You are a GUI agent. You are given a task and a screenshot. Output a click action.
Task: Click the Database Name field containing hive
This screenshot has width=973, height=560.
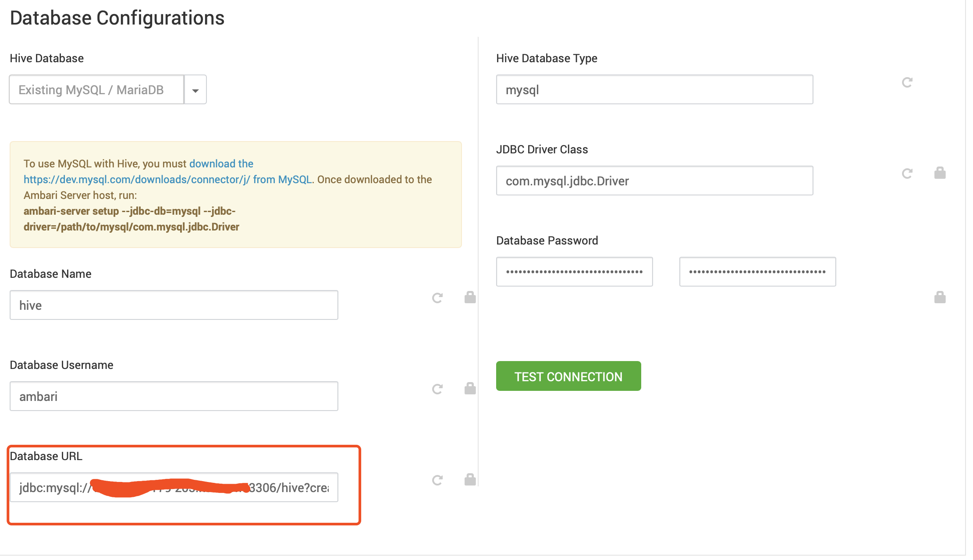point(174,305)
